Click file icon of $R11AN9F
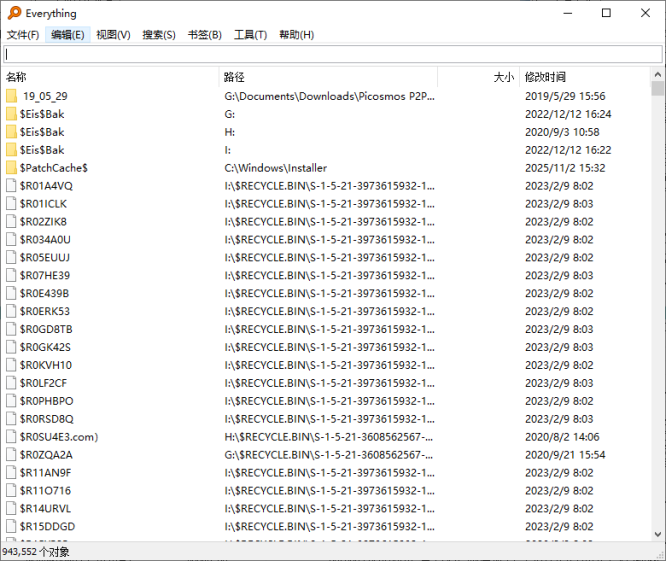The width and height of the screenshot is (666, 561). tap(11, 473)
